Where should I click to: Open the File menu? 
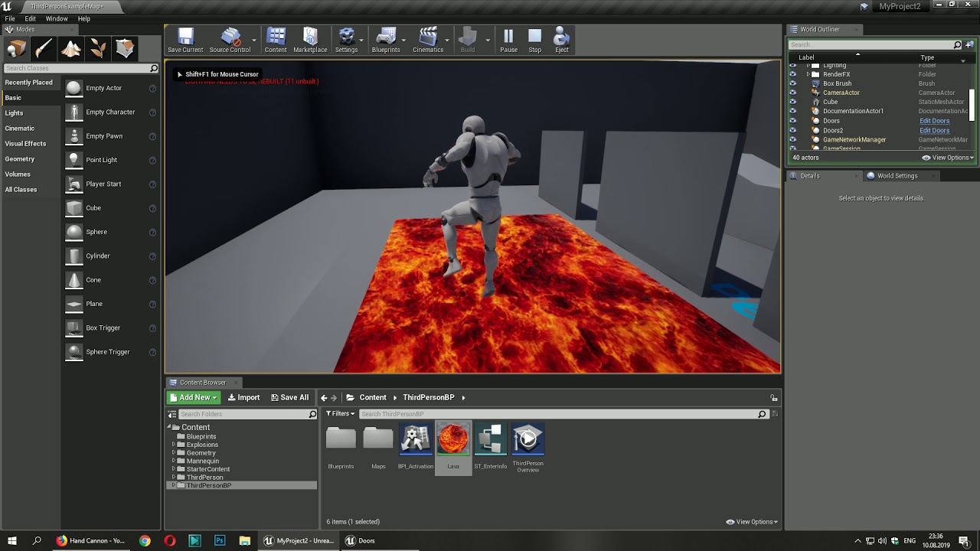pos(10,18)
